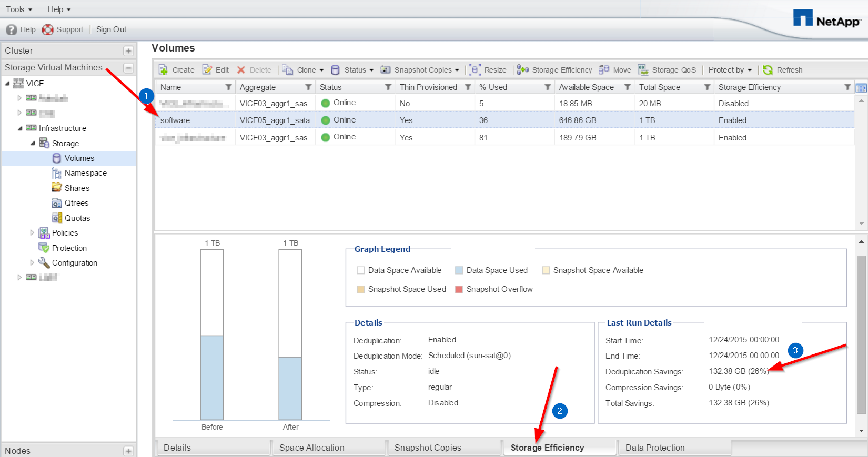The height and width of the screenshot is (457, 868).
Task: Click the Support lifebuoy icon
Action: [48, 29]
